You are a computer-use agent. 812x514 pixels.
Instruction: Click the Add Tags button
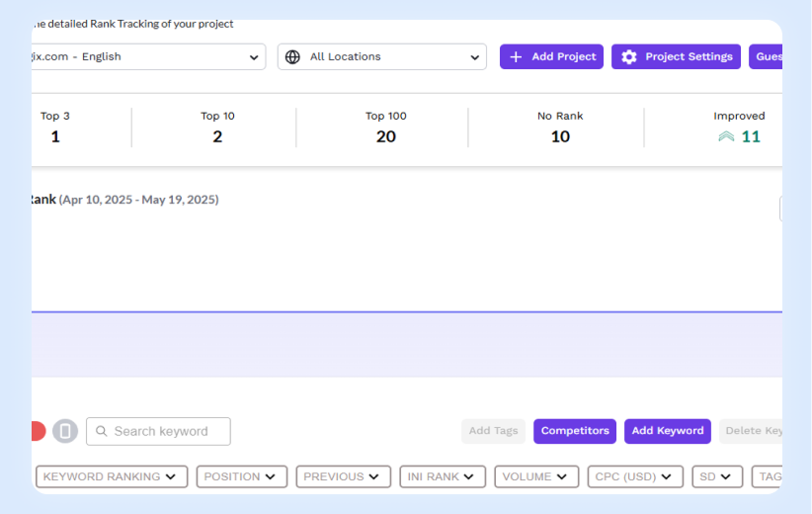tap(493, 431)
